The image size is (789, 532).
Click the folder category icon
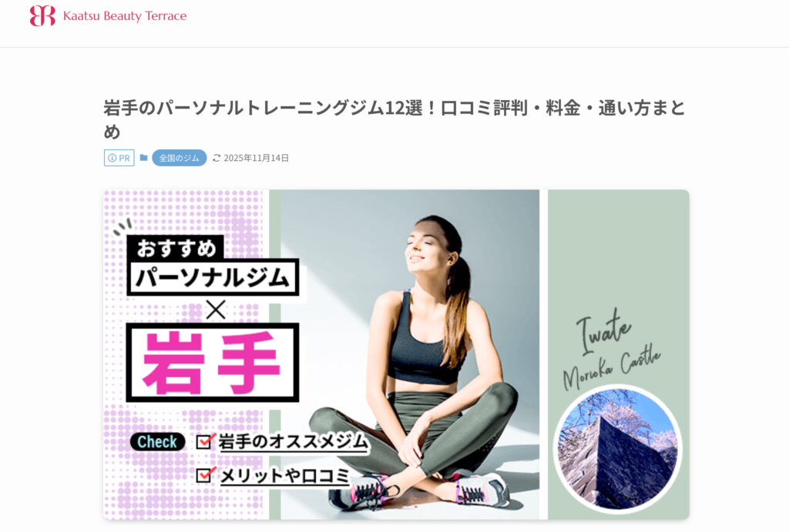click(x=144, y=158)
